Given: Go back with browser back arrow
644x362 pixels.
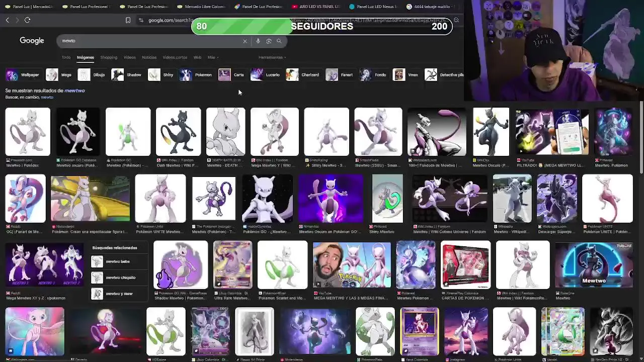Looking at the screenshot, I should click(x=8, y=20).
